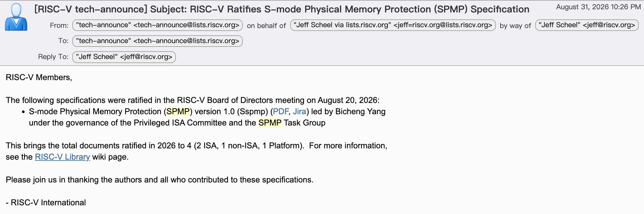Follow the RISC-V Library wiki link
Viewport: 644px width, 214px height.
click(x=62, y=157)
